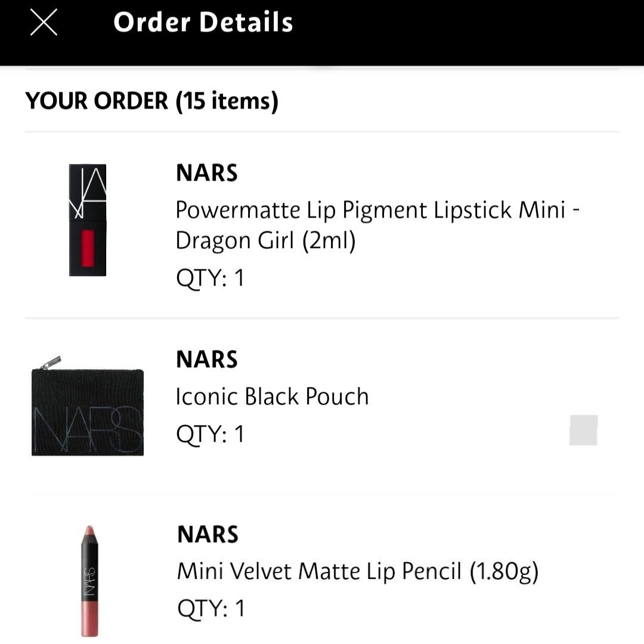Select the first order item row
This screenshot has height=644, width=644.
tap(322, 224)
